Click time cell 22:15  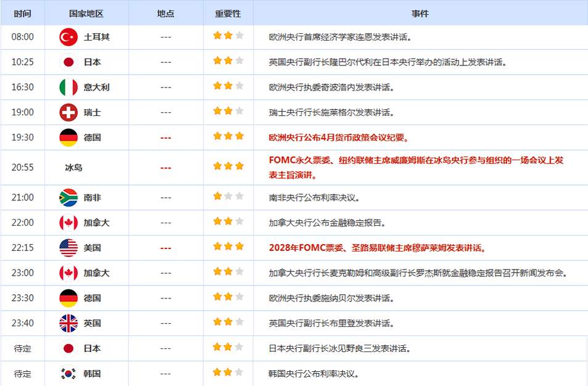22,248
